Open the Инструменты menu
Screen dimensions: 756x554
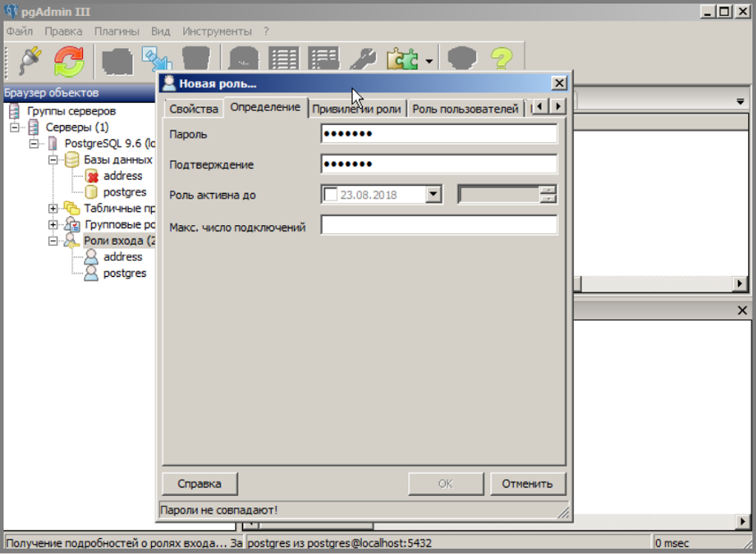point(217,31)
